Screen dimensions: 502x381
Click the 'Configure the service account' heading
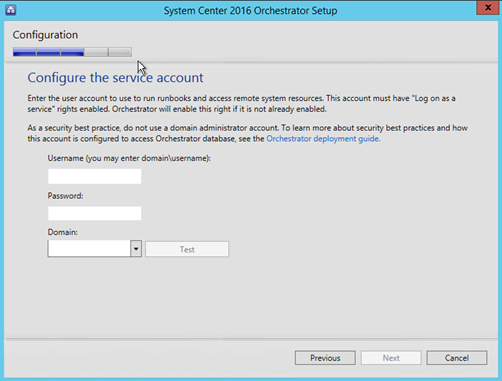(115, 78)
